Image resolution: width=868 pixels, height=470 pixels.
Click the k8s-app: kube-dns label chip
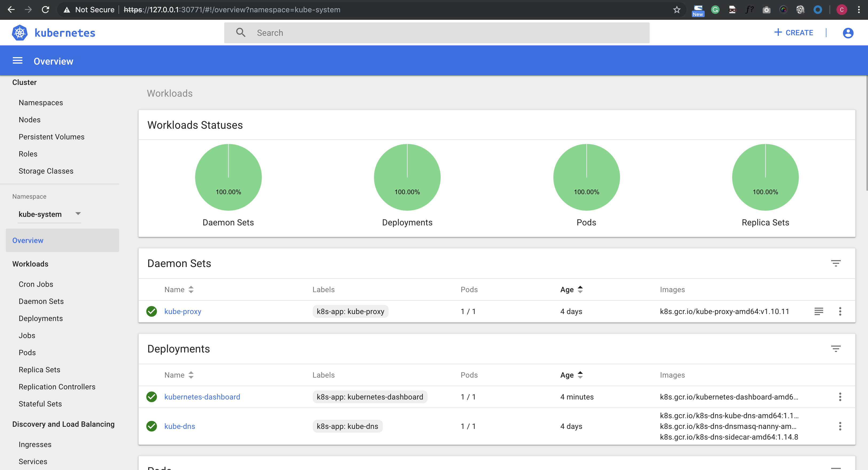click(348, 426)
